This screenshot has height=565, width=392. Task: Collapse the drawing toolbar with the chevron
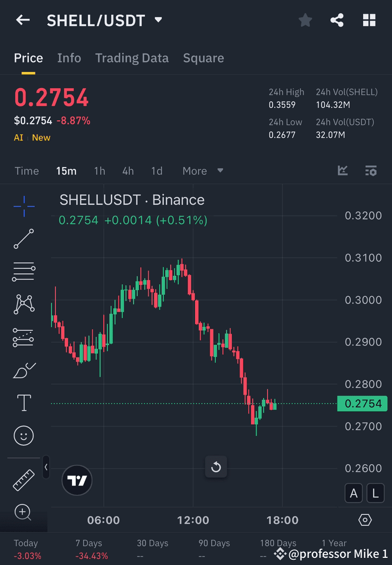[46, 468]
